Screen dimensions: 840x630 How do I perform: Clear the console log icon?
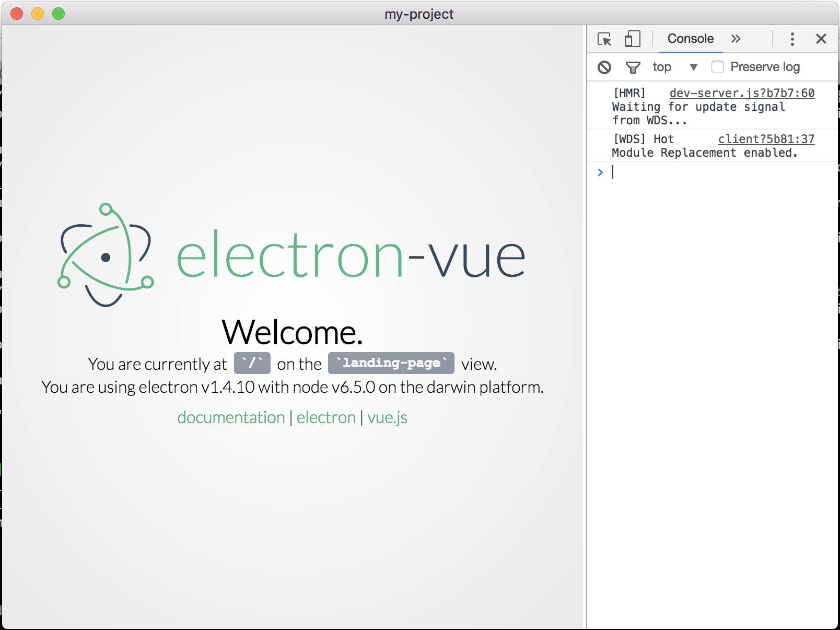604,67
